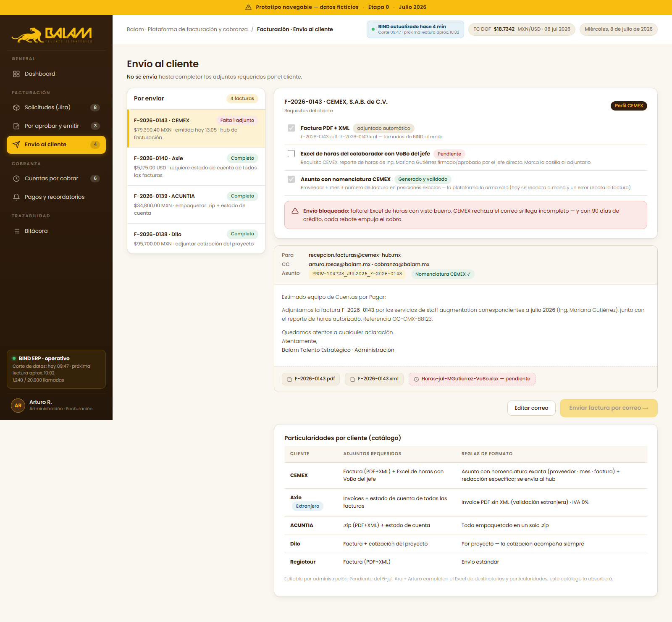The image size is (672, 622).
Task: Select invoice F-2026-0140 · Axie in list
Action: click(196, 166)
